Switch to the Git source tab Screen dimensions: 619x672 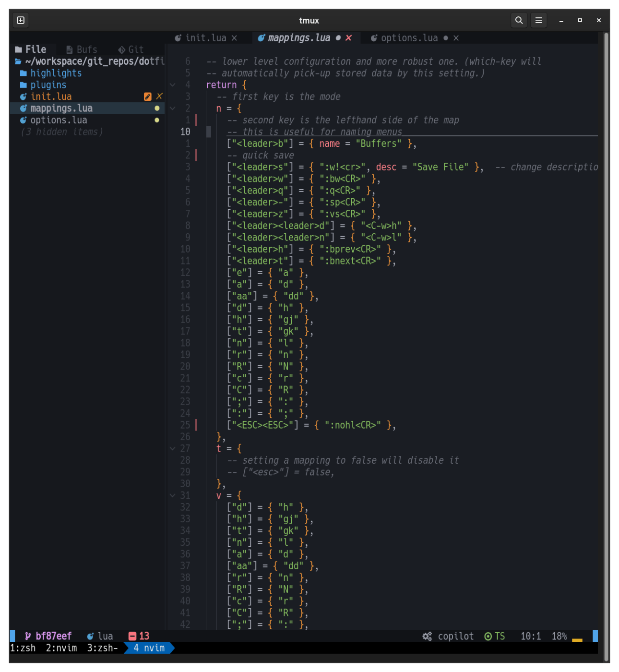(131, 49)
